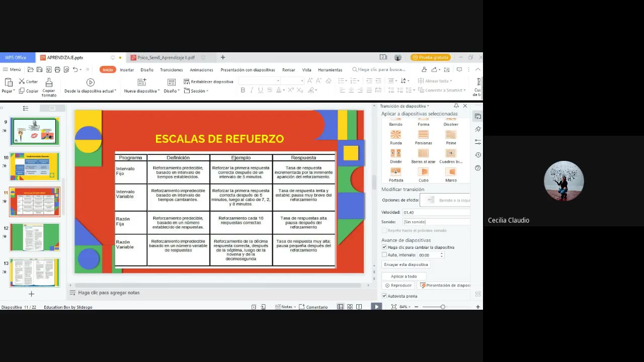Click the Aplicar a todo button

(x=404, y=276)
